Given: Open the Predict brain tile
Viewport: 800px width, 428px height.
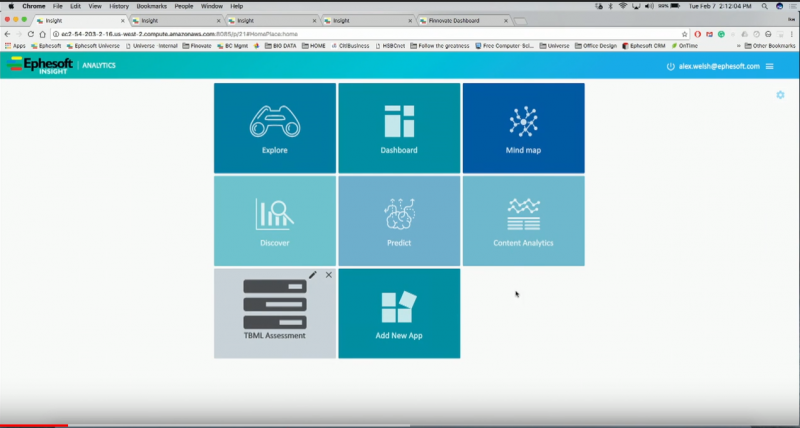Looking at the screenshot, I should (399, 221).
